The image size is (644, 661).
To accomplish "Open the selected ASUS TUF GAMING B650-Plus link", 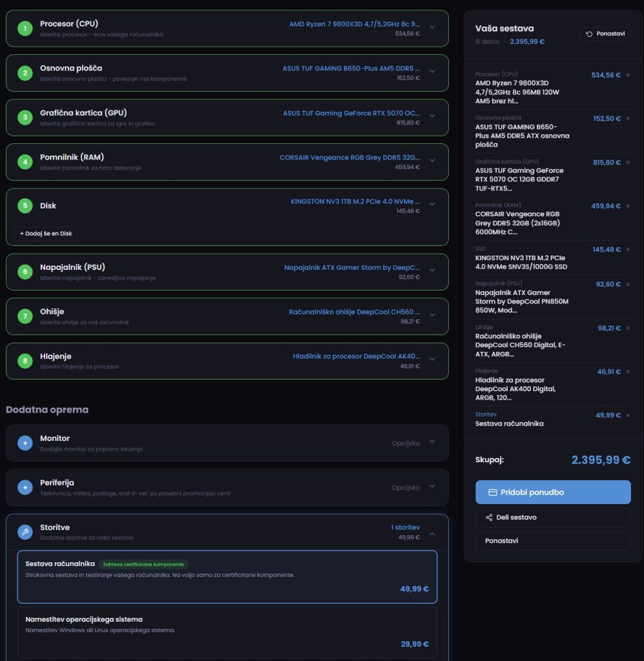I will 351,68.
